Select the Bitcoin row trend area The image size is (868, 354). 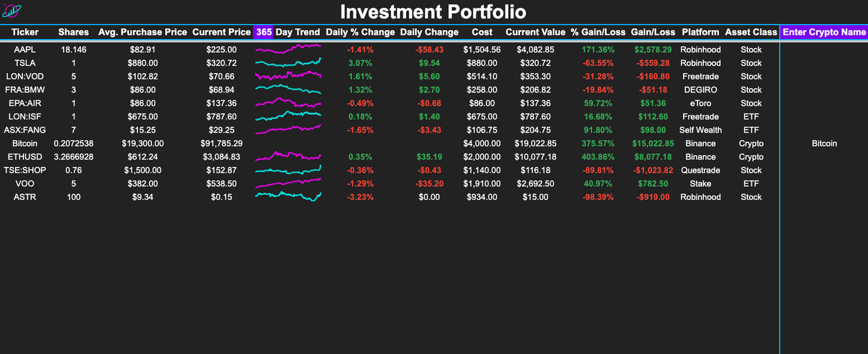coord(288,143)
